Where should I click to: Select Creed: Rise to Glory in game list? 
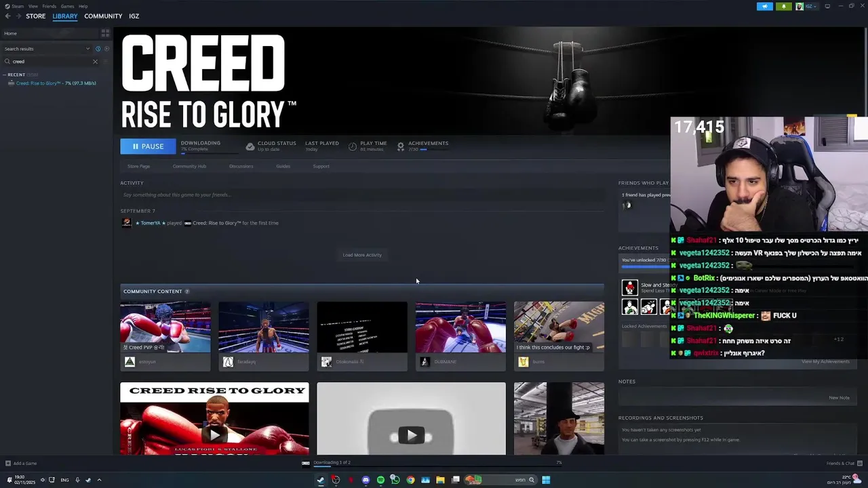pos(56,83)
